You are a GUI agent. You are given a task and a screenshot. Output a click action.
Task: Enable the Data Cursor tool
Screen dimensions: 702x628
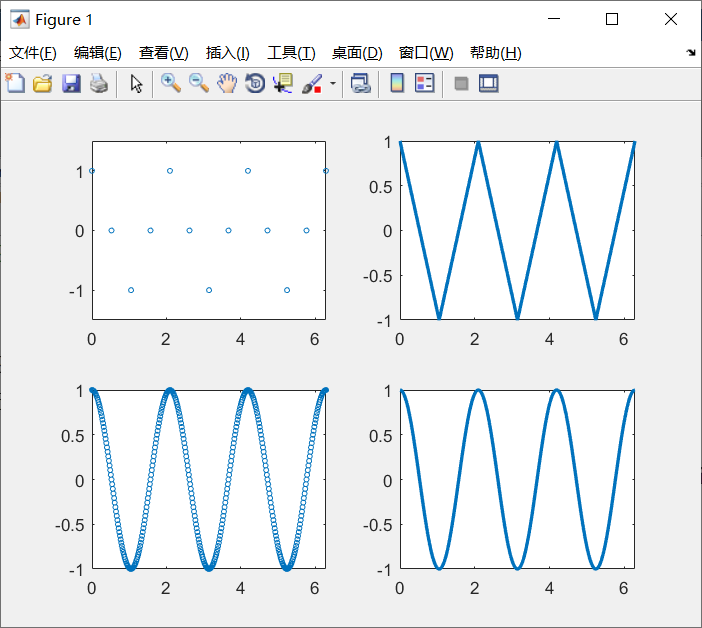point(283,83)
